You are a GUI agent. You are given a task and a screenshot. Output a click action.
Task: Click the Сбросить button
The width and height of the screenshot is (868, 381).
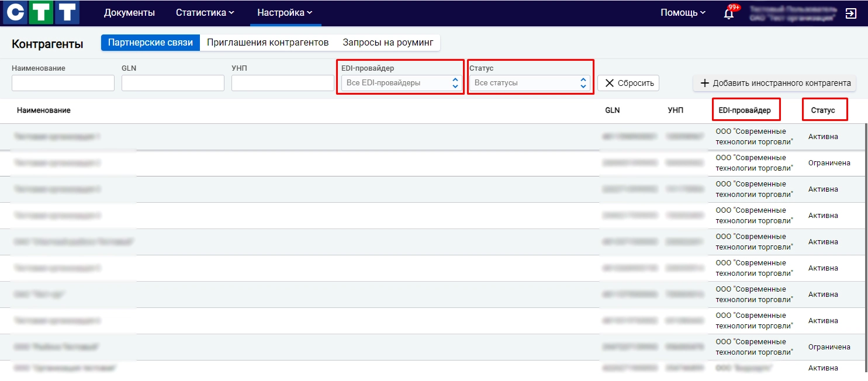628,83
